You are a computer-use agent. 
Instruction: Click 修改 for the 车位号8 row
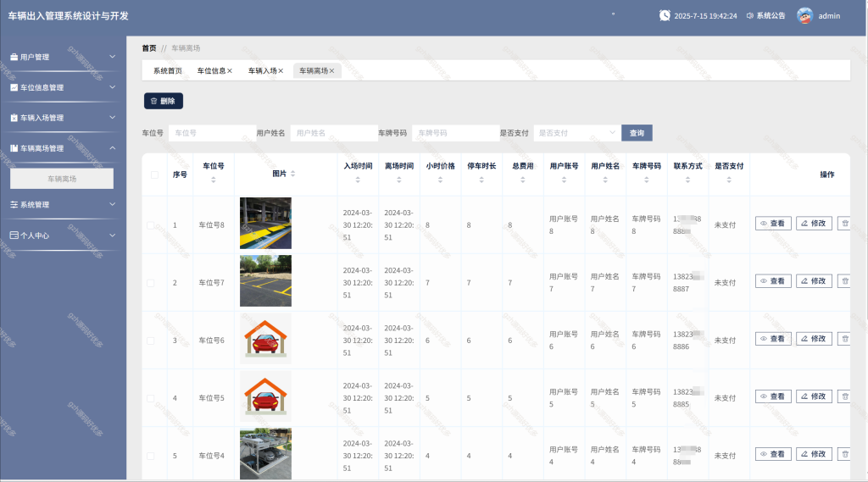pyautogui.click(x=814, y=224)
